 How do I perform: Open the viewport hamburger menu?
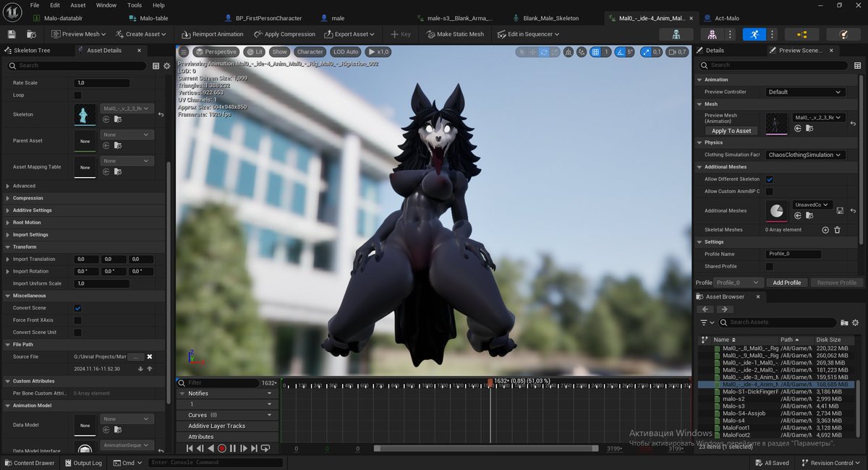click(184, 51)
